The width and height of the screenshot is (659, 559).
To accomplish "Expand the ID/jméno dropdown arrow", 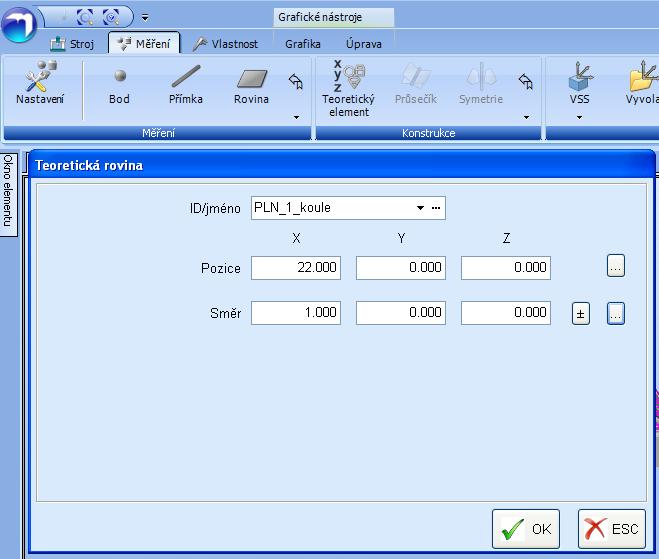I will (x=420, y=208).
